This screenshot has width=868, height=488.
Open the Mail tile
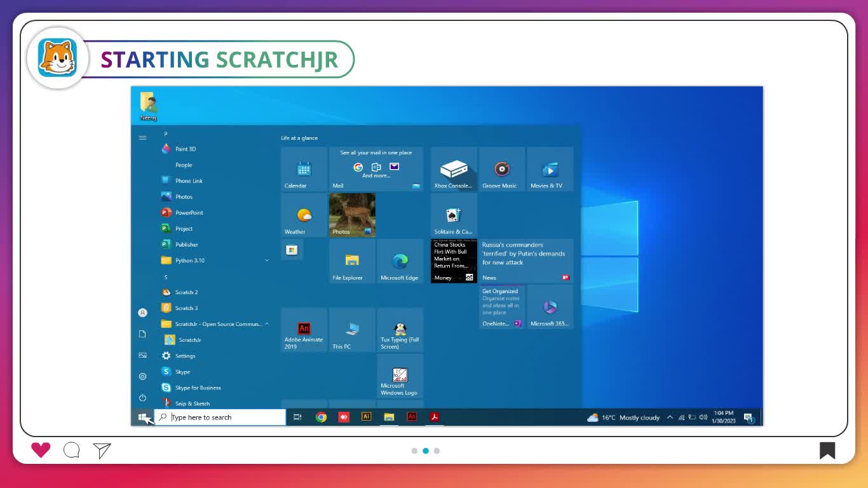[376, 169]
